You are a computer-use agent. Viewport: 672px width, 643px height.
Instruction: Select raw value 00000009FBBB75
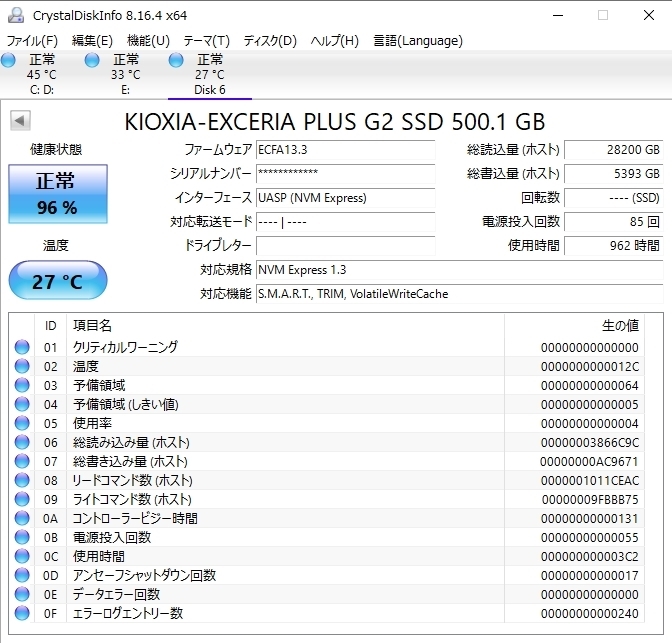click(590, 499)
